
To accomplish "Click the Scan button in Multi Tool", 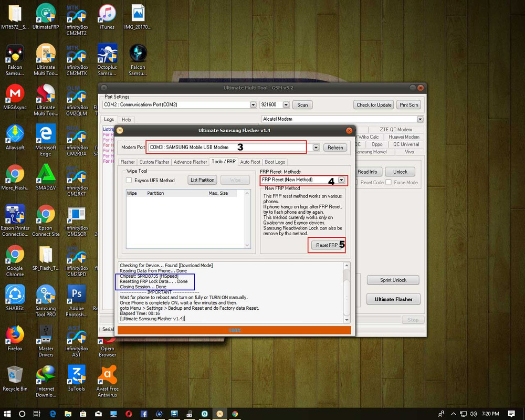I will pos(302,105).
